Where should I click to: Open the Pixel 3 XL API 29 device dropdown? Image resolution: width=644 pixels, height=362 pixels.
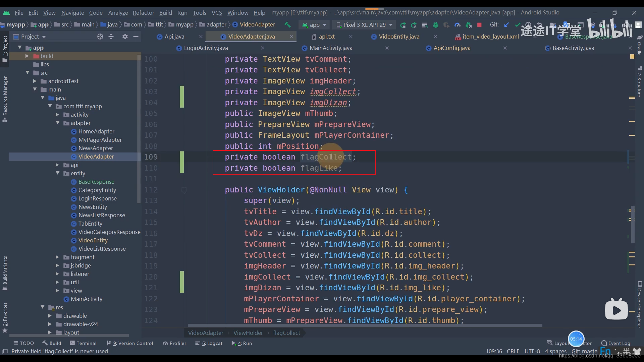[364, 25]
